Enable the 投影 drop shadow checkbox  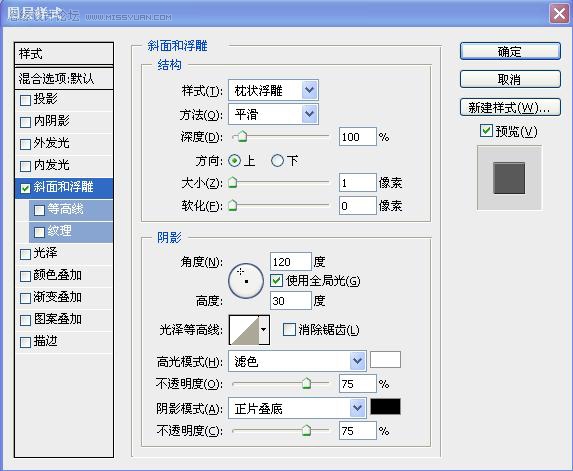[x=25, y=100]
